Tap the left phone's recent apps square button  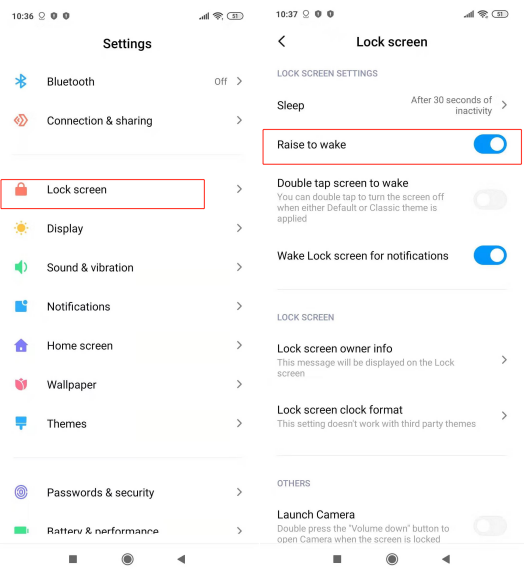[x=73, y=559]
